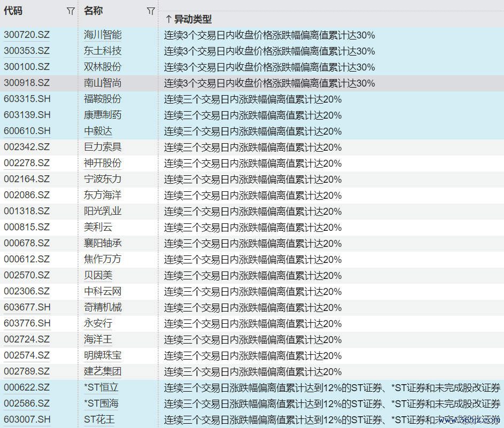504x428 pixels.
Task: Open stock name 海川智能
Action: pyautogui.click(x=103, y=35)
